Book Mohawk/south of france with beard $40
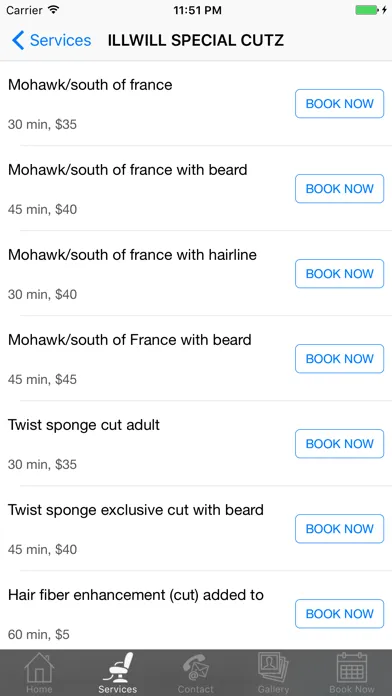The height and width of the screenshot is (696, 392). [x=340, y=189]
